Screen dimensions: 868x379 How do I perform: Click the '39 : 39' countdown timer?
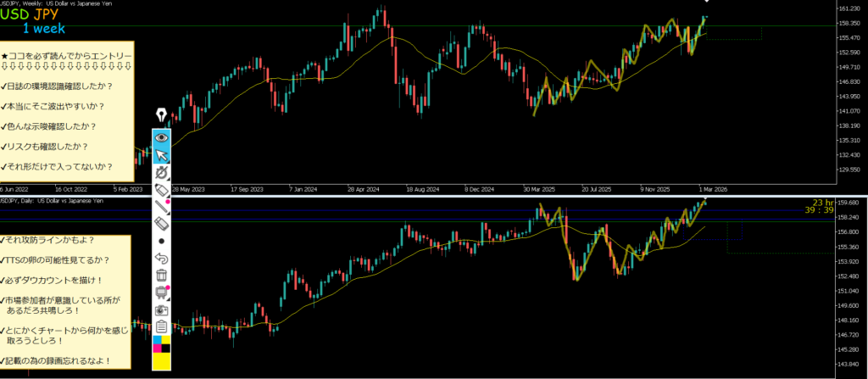coord(819,210)
